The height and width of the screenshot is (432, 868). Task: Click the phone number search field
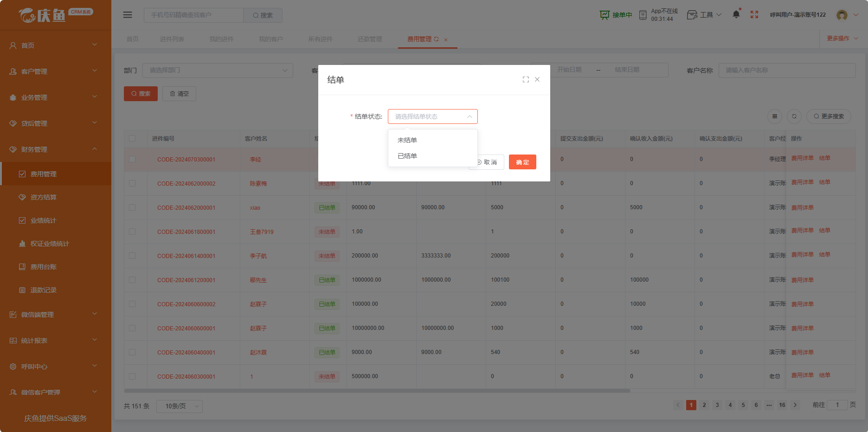click(193, 15)
